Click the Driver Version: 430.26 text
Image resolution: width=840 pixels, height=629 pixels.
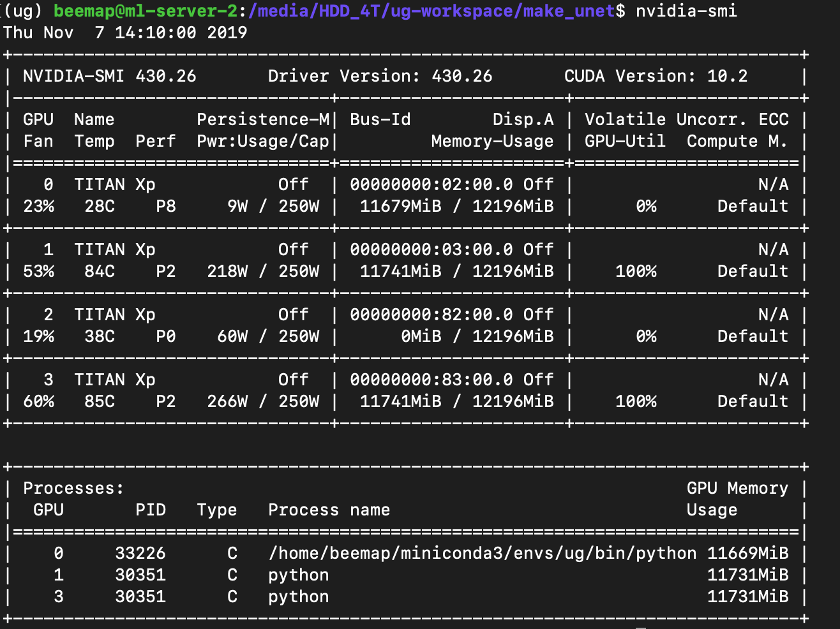(x=380, y=76)
